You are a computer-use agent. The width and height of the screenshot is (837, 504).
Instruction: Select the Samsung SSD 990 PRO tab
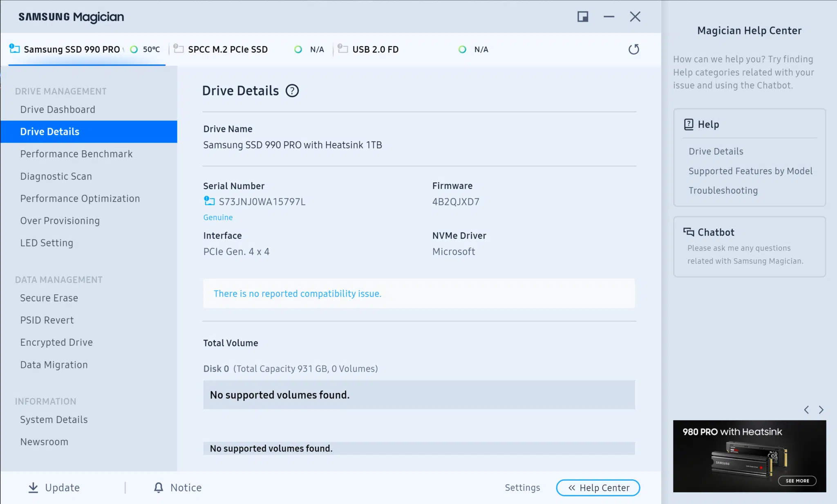(x=87, y=49)
